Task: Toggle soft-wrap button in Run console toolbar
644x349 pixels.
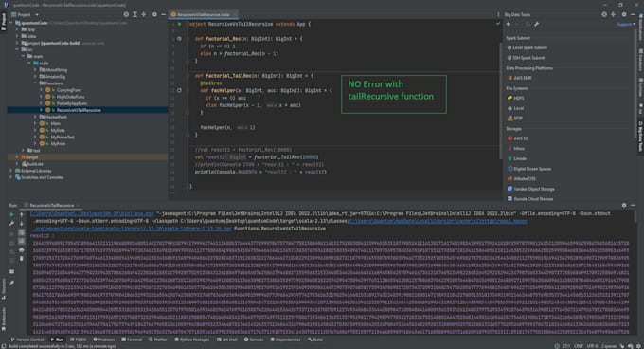Action: click(22, 232)
